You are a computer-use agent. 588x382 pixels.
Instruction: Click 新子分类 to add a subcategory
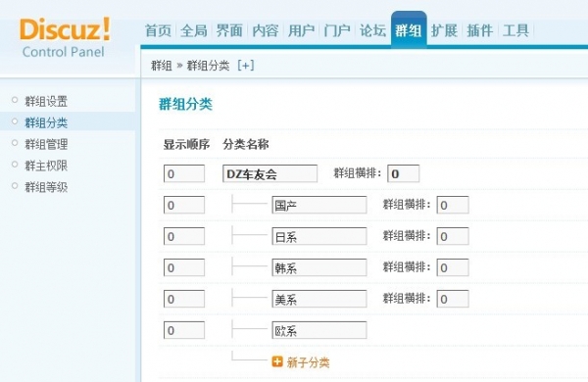click(308, 362)
